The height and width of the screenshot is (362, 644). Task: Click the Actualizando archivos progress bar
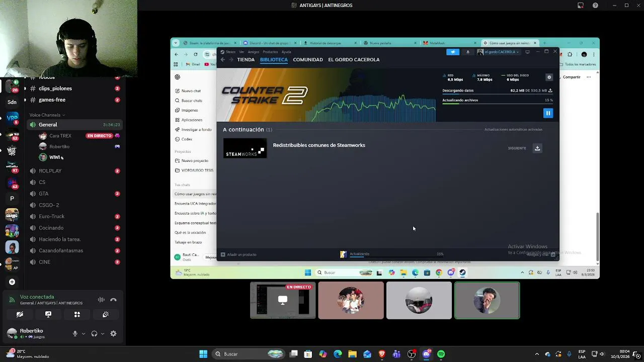coord(497,104)
